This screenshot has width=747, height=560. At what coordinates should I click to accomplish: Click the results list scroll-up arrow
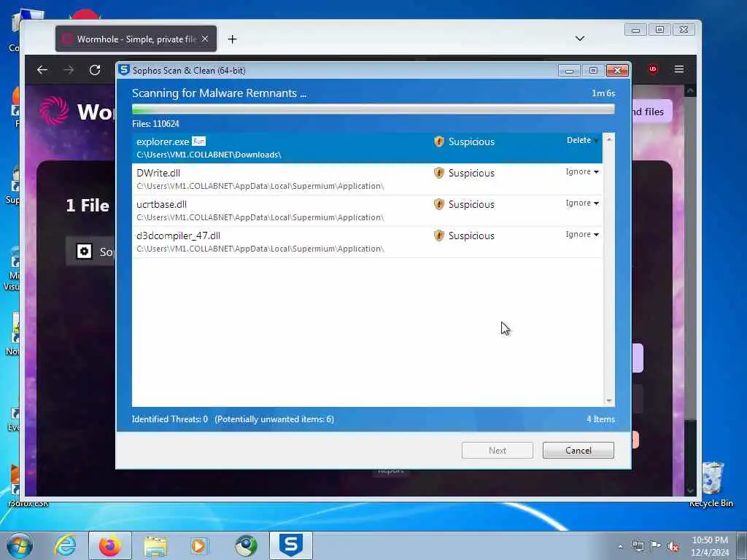(x=609, y=139)
